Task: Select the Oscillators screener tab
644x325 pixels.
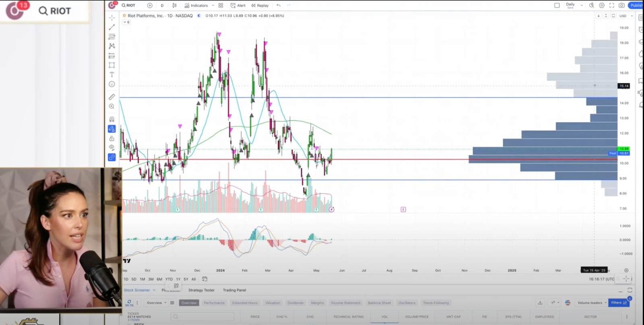Action: coord(407,303)
